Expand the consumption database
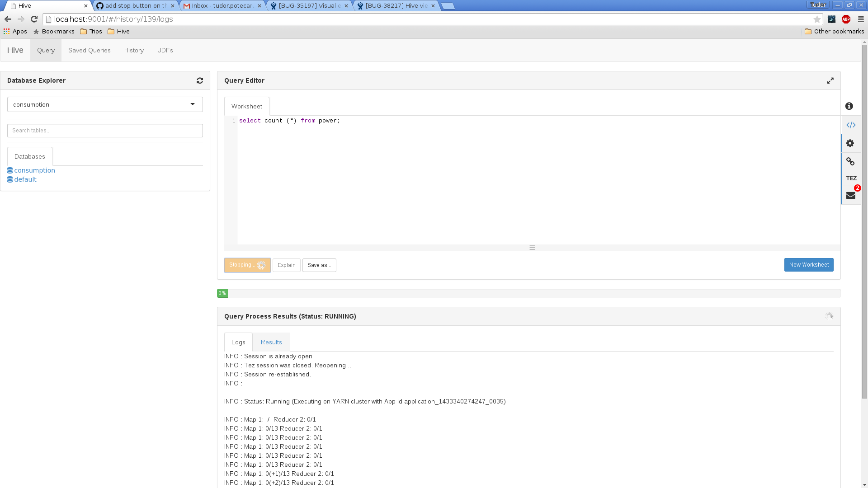 [x=34, y=170]
